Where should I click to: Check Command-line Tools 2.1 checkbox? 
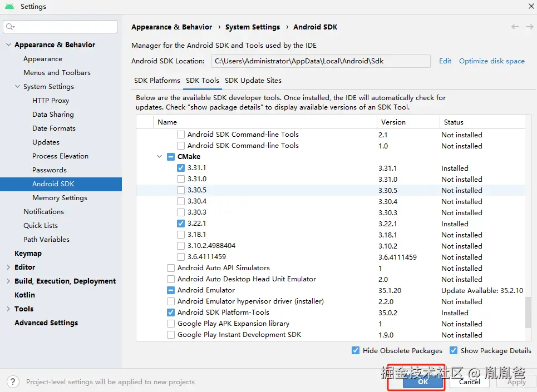tap(181, 135)
